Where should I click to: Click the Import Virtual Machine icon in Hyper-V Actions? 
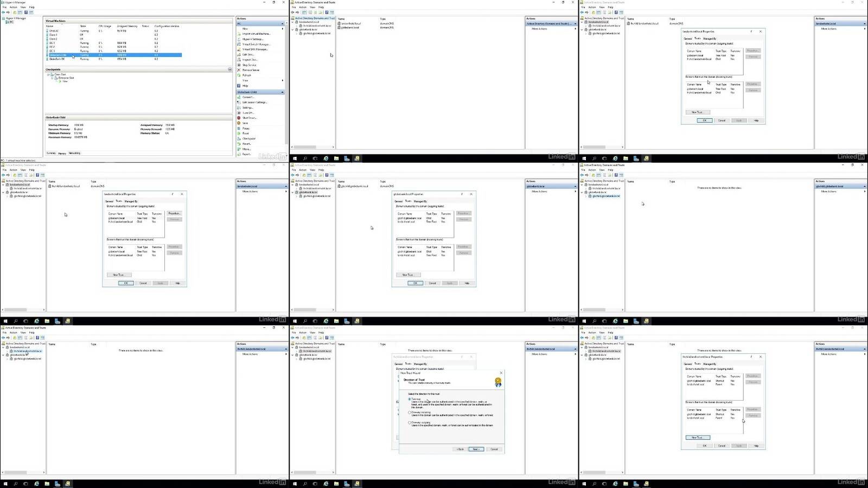(x=239, y=34)
